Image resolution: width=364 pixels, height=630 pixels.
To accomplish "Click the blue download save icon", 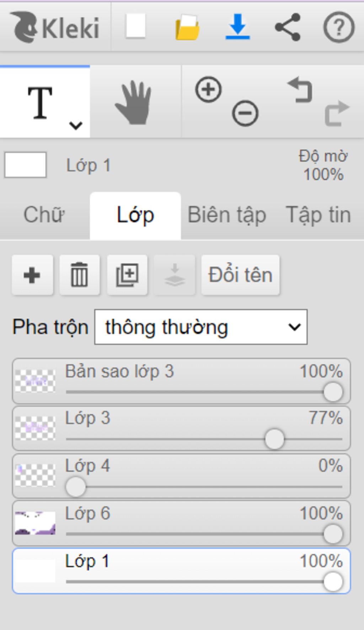I will (x=238, y=27).
